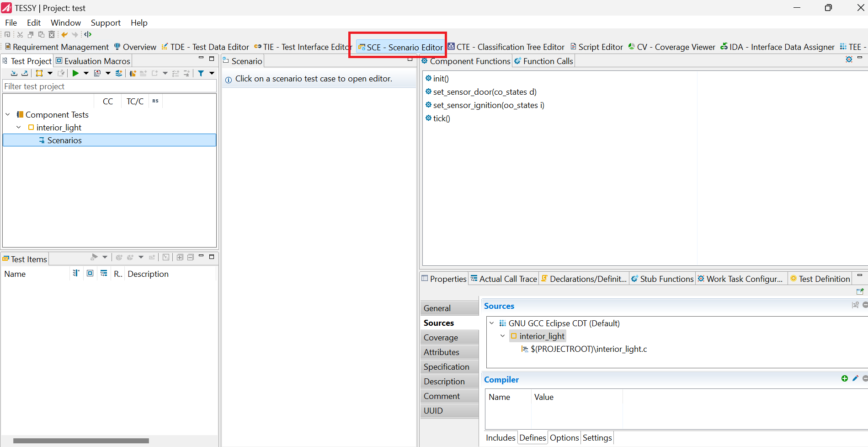
Task: Select the Declarations/Definitions tab
Action: [x=584, y=279]
